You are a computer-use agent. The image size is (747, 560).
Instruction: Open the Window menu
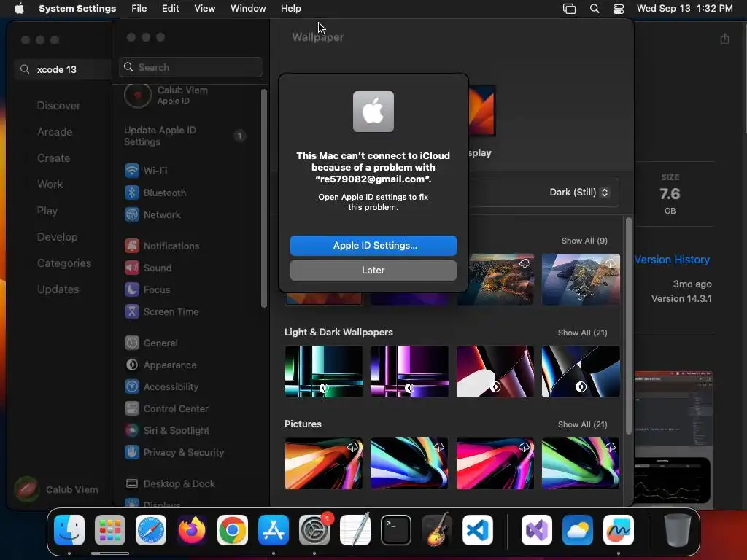(248, 9)
